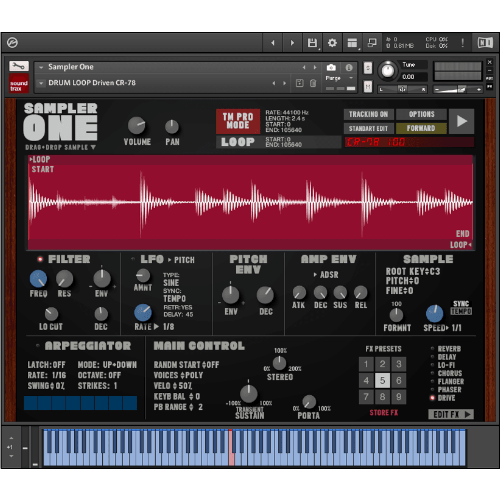Viewport: 500px width, 500px height.
Task: Open LFO target Pitch selector
Action: click(x=181, y=260)
